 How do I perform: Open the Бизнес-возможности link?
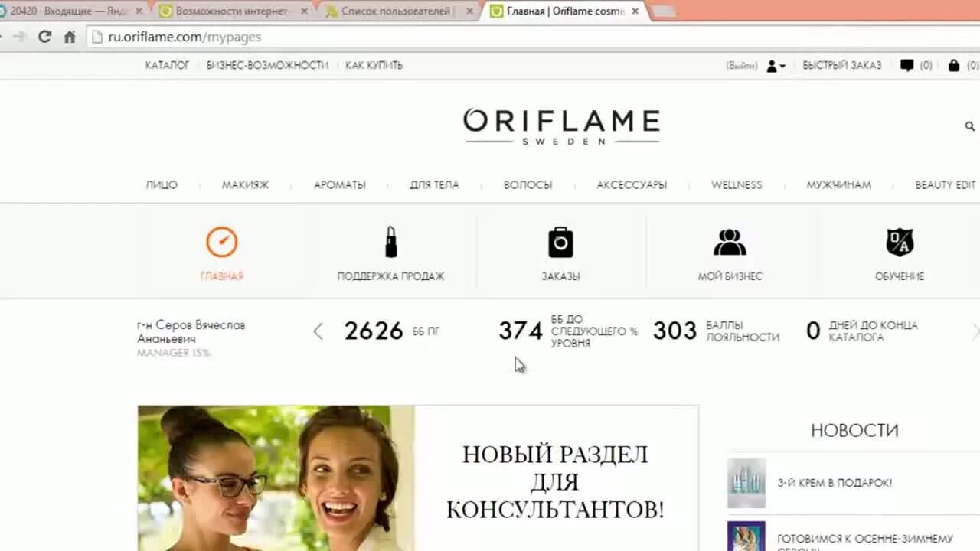(267, 65)
